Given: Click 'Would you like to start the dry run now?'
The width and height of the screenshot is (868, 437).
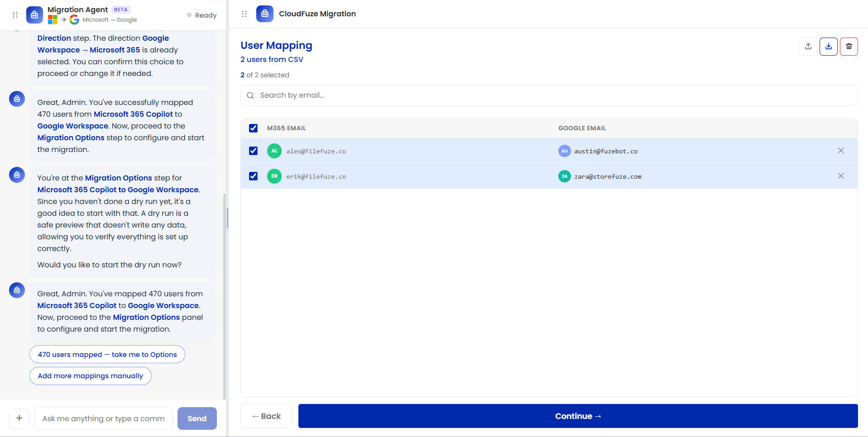Looking at the screenshot, I should (110, 265).
